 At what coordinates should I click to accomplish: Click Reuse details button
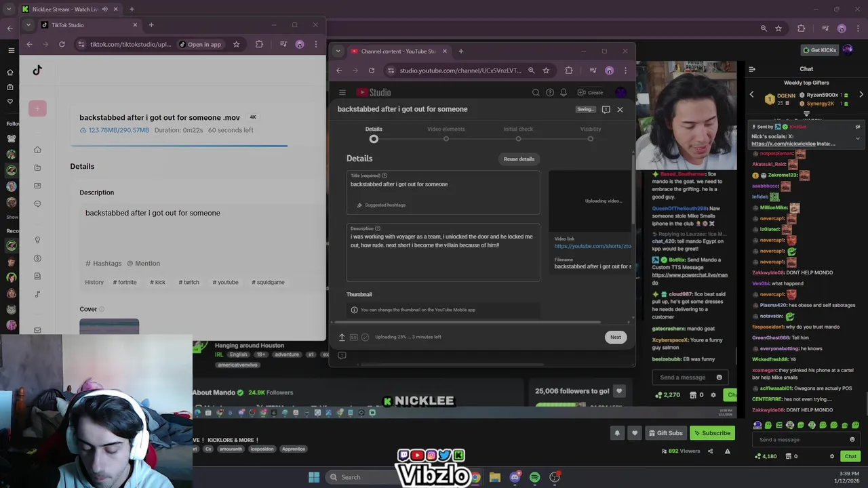[519, 159]
